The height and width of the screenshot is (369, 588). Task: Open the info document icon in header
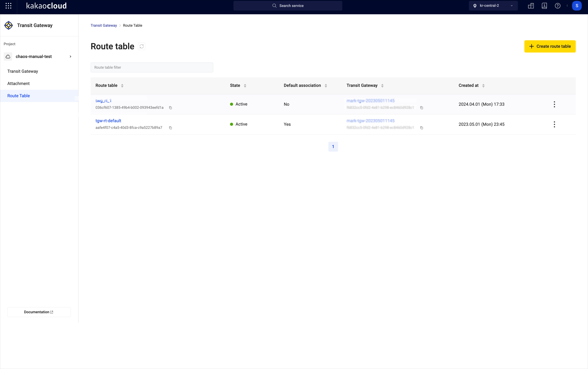click(x=544, y=6)
